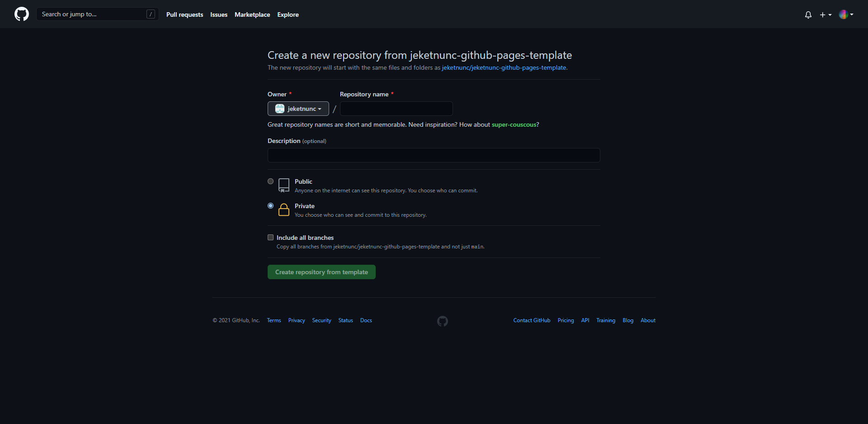Open the Security footer link
This screenshot has height=424, width=868.
[x=321, y=320]
